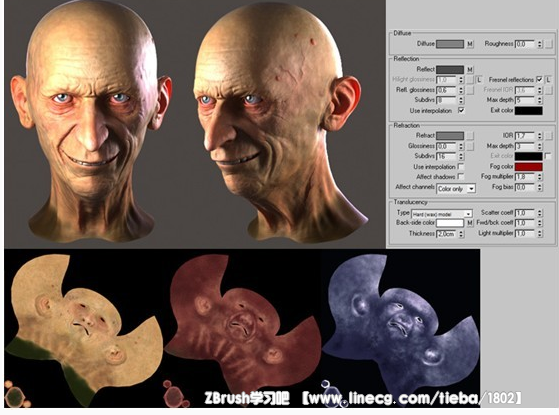Click the Reflection Max depth spinner

[x=540, y=100]
